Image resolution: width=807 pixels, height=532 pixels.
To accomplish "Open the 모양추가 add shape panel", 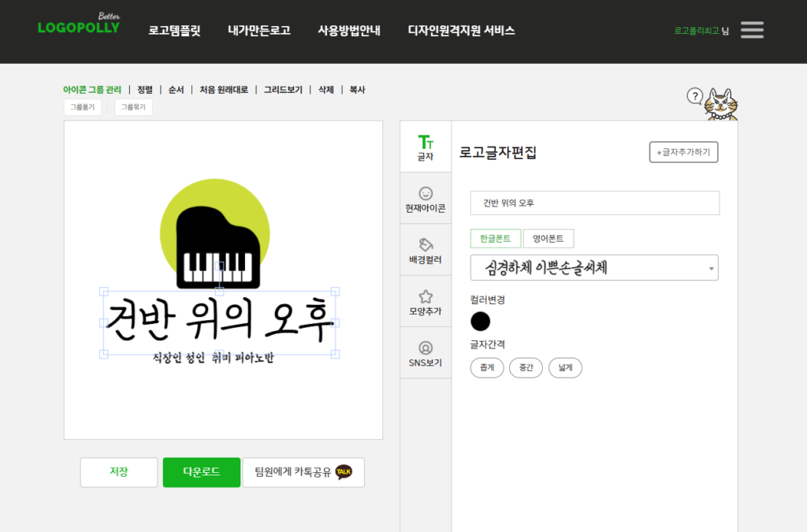I will click(x=426, y=302).
